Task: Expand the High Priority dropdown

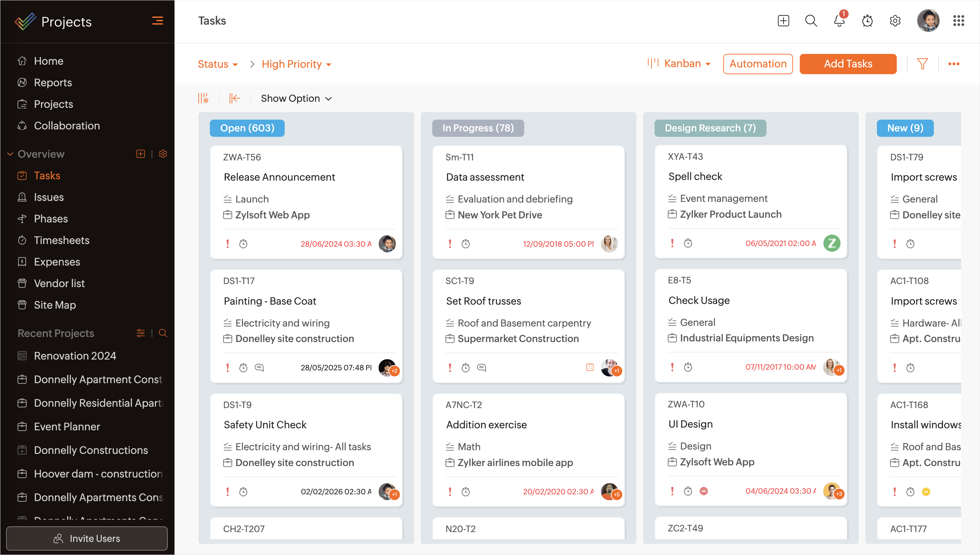Action: [x=296, y=64]
